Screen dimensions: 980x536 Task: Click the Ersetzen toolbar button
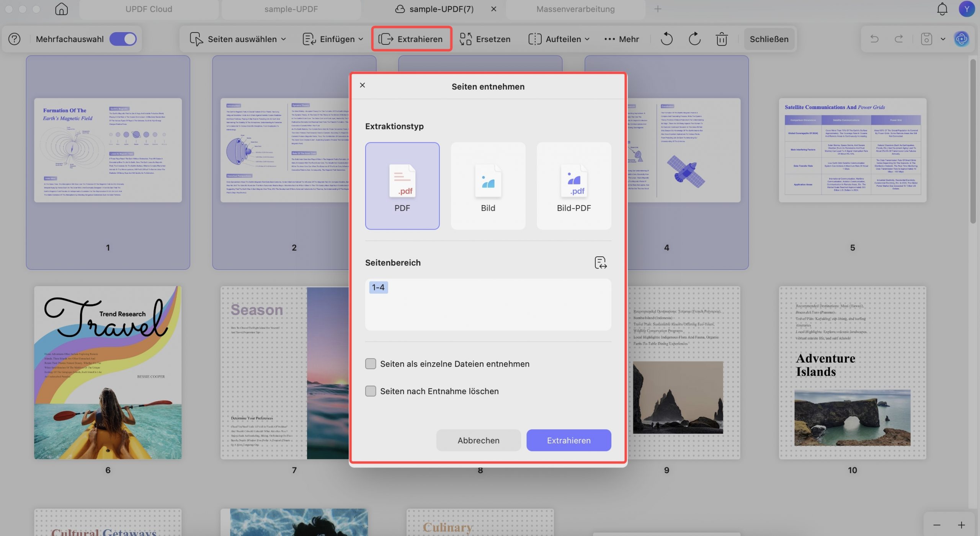[x=485, y=39]
